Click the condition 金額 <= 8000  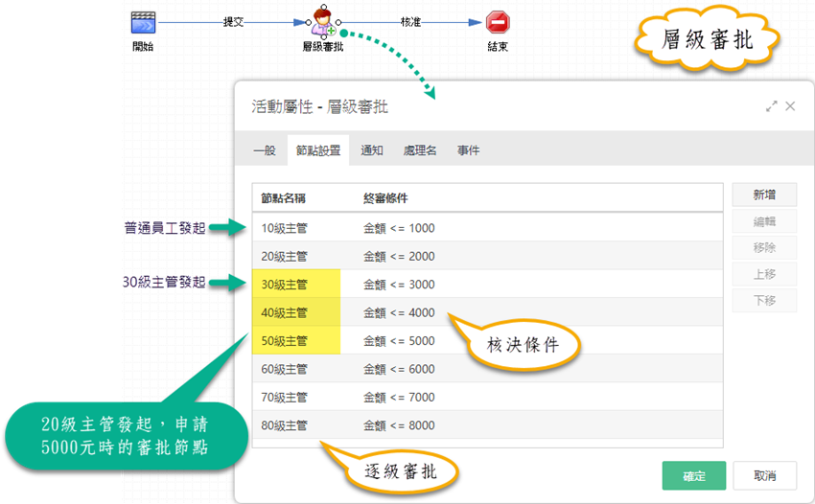(x=399, y=425)
